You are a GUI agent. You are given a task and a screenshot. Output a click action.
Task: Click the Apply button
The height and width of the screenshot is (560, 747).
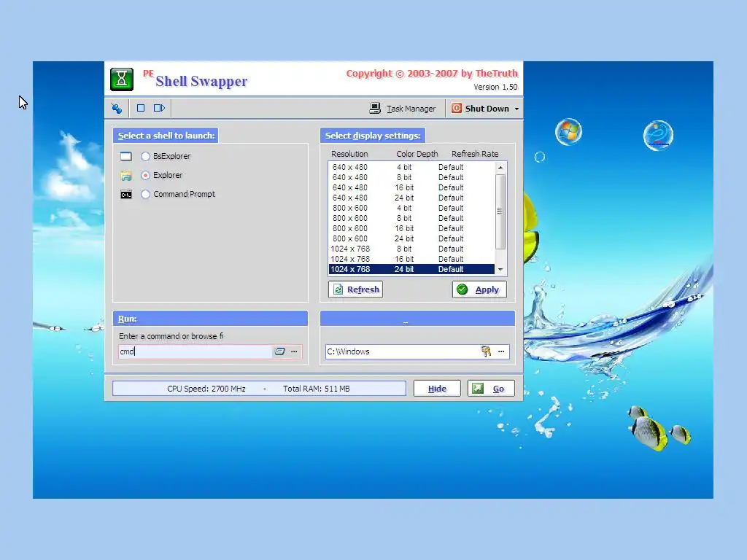(479, 289)
